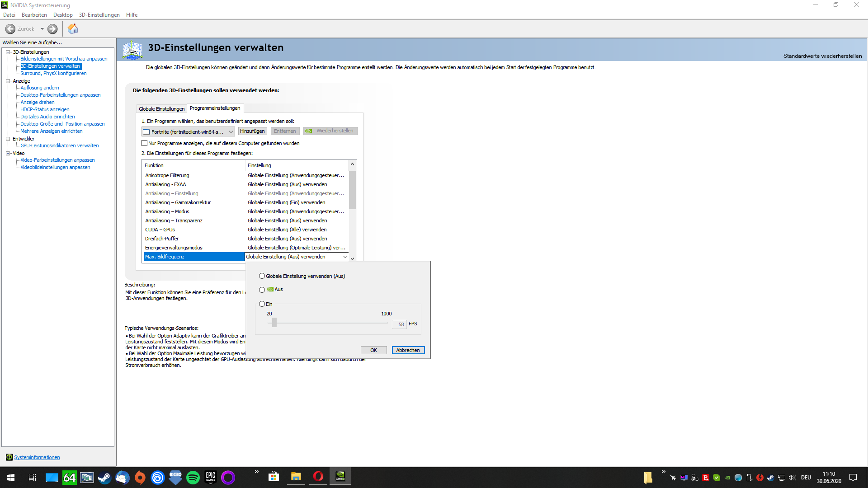868x488 pixels.
Task: Open Microsoft Store from taskbar
Action: coord(274,477)
